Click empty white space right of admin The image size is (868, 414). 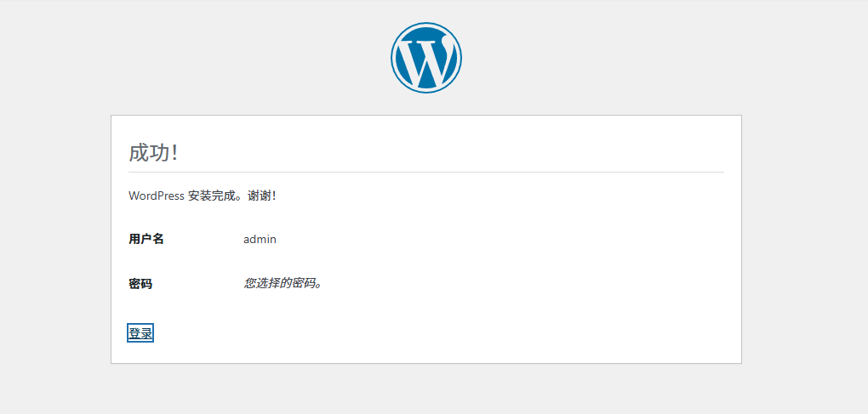tap(511, 239)
